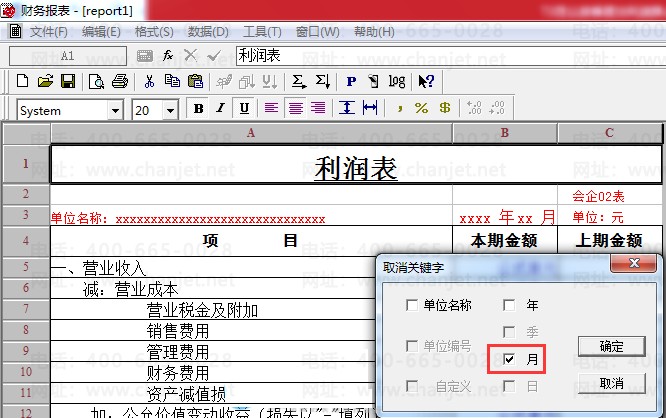The width and height of the screenshot is (666, 418).
Task: Open the 窗口(W) menu
Action: point(317,31)
